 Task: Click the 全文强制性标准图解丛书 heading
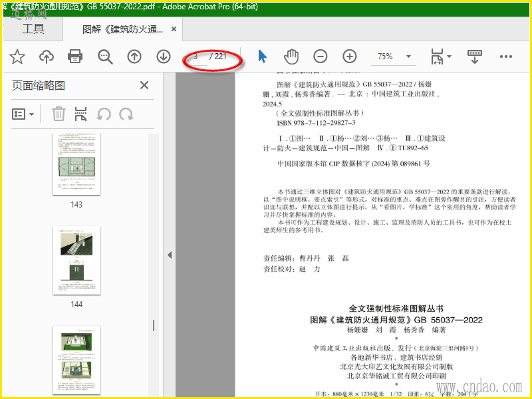pos(396,309)
